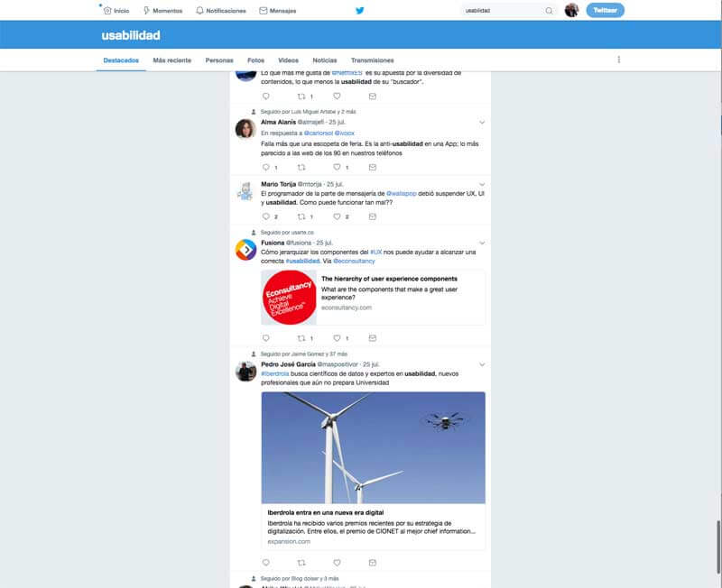
Task: Send Netflix buscador tweet by message
Action: 373,96
